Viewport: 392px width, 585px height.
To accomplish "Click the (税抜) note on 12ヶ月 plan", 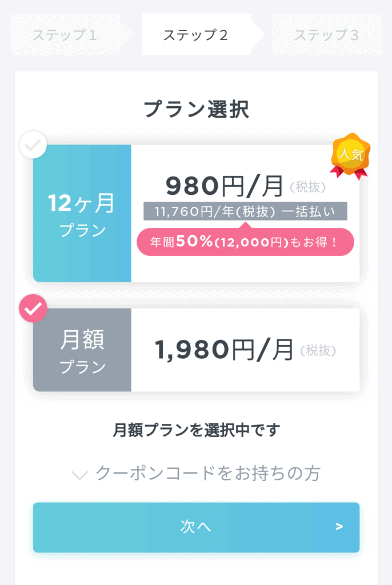I will tap(307, 187).
